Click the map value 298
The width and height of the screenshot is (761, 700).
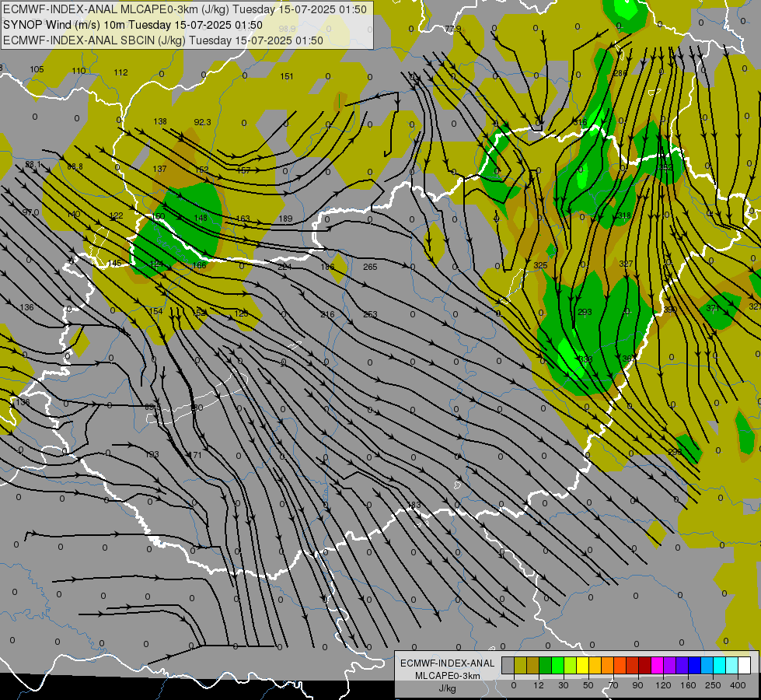tap(675, 452)
